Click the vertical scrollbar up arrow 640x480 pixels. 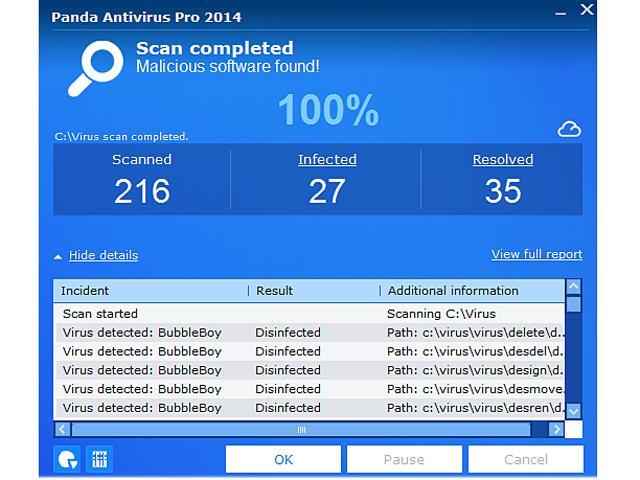(x=574, y=287)
